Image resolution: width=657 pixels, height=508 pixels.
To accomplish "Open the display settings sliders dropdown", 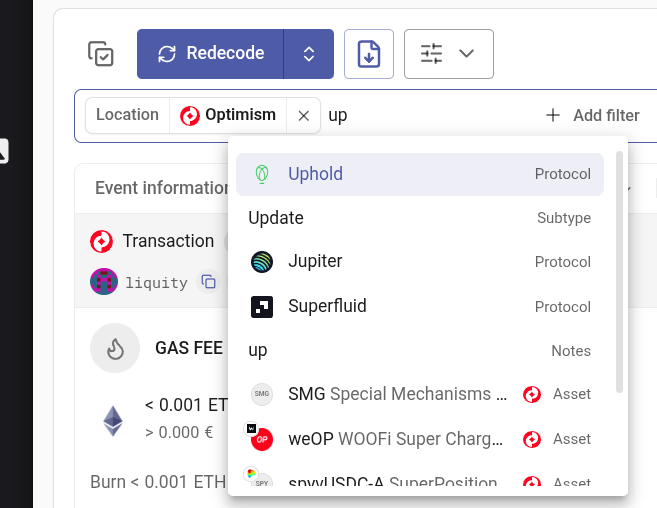I will point(449,54).
